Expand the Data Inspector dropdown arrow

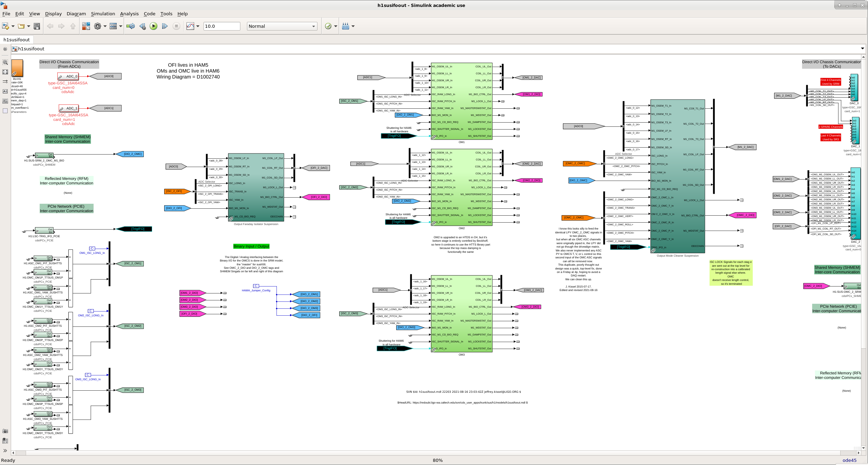click(x=198, y=26)
